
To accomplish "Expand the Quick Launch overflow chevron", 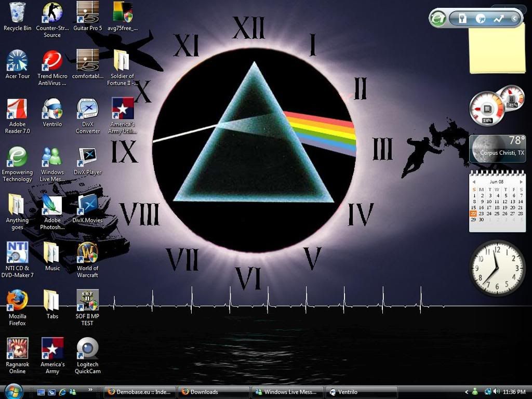I will tap(90, 389).
